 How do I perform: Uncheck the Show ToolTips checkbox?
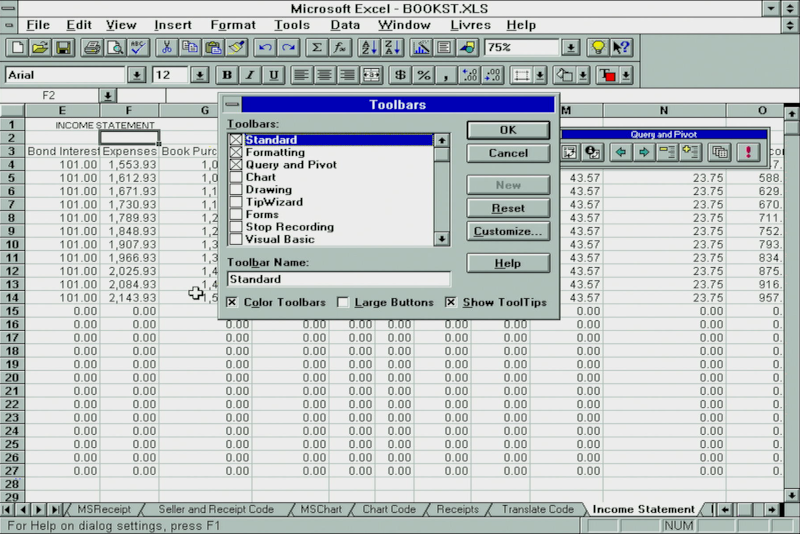[x=451, y=302]
